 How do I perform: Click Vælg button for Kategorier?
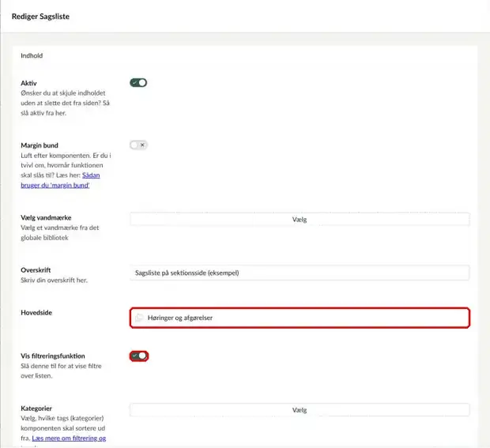tap(300, 410)
